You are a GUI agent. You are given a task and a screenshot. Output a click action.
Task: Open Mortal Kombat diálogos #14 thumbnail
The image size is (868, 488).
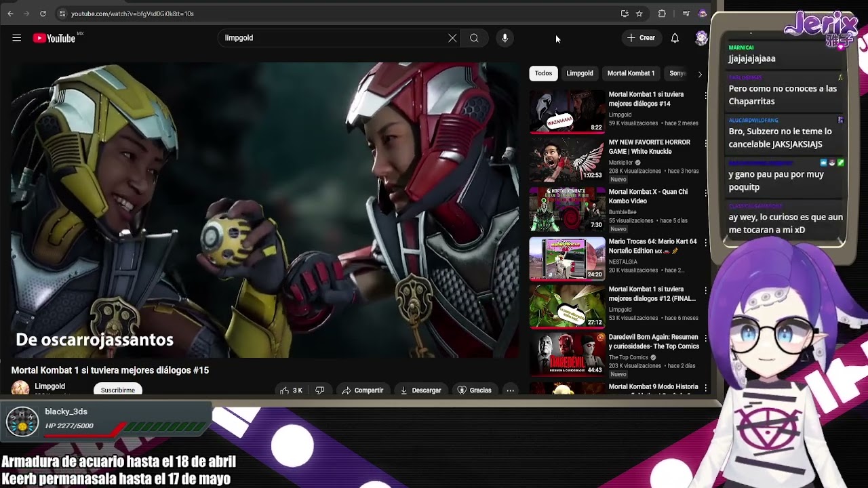pyautogui.click(x=567, y=112)
